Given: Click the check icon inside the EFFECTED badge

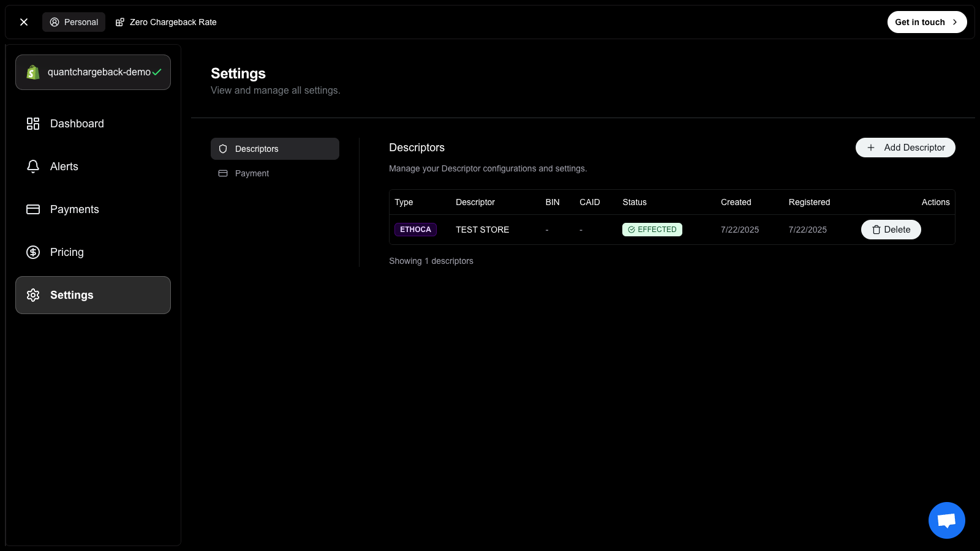Looking at the screenshot, I should coord(631,230).
